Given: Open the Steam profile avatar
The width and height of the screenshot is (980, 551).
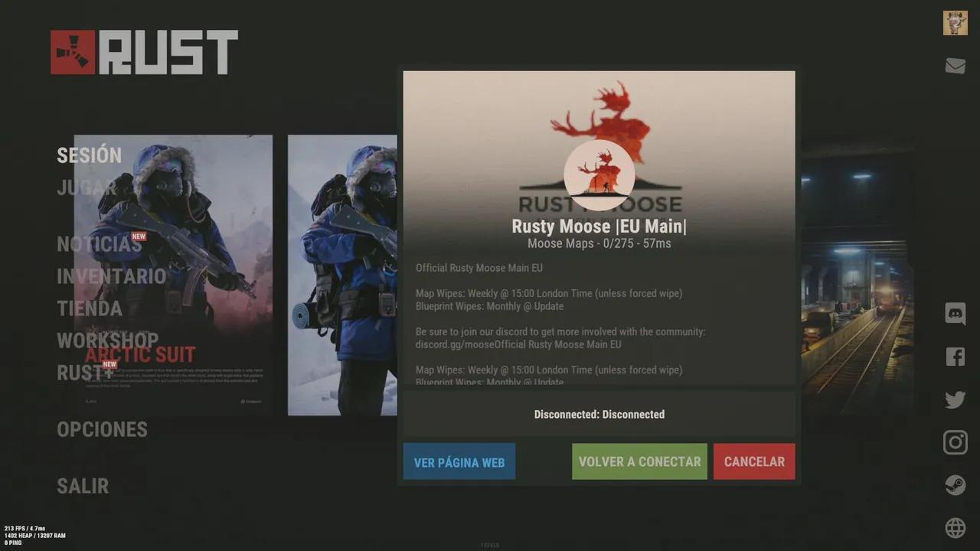Looking at the screenshot, I should [x=955, y=23].
